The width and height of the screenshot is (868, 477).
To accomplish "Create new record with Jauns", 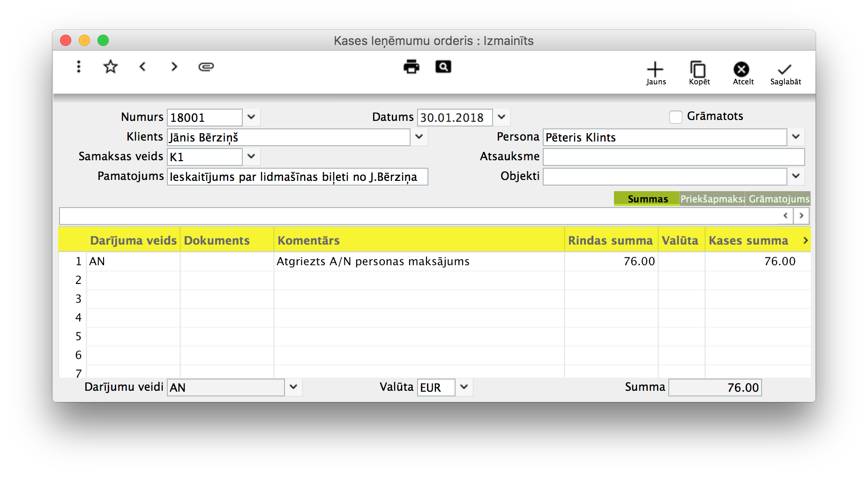I will tap(655, 73).
